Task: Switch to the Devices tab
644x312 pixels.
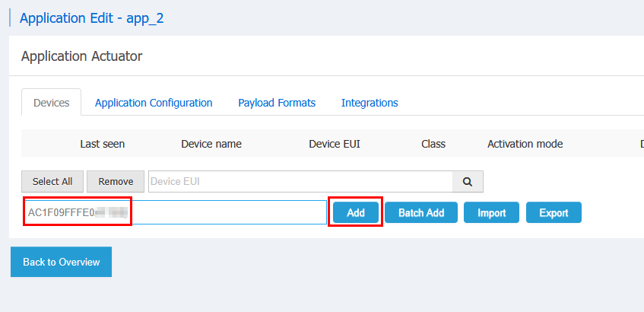Action: [x=52, y=103]
